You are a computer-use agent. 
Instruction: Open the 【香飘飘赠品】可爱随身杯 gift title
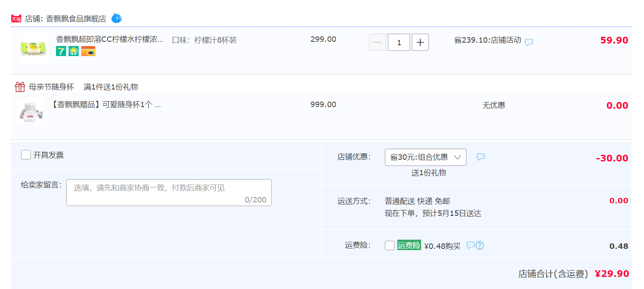(105, 105)
